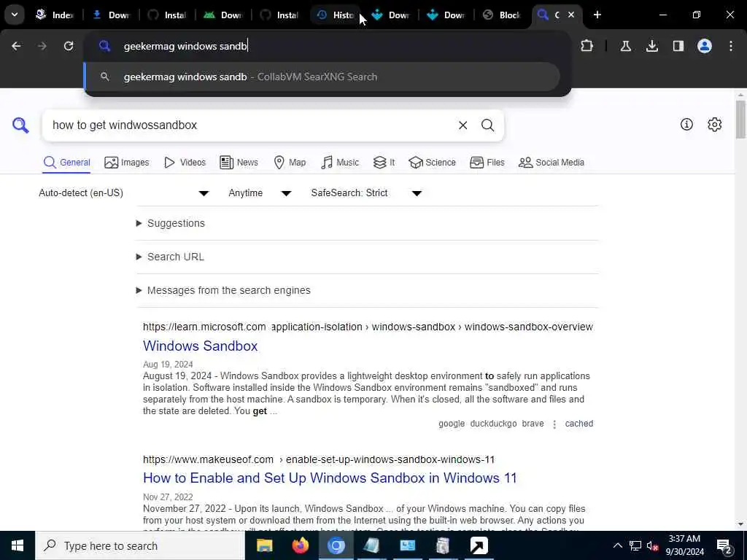Open the Windows Sandbox result link

pyautogui.click(x=200, y=346)
